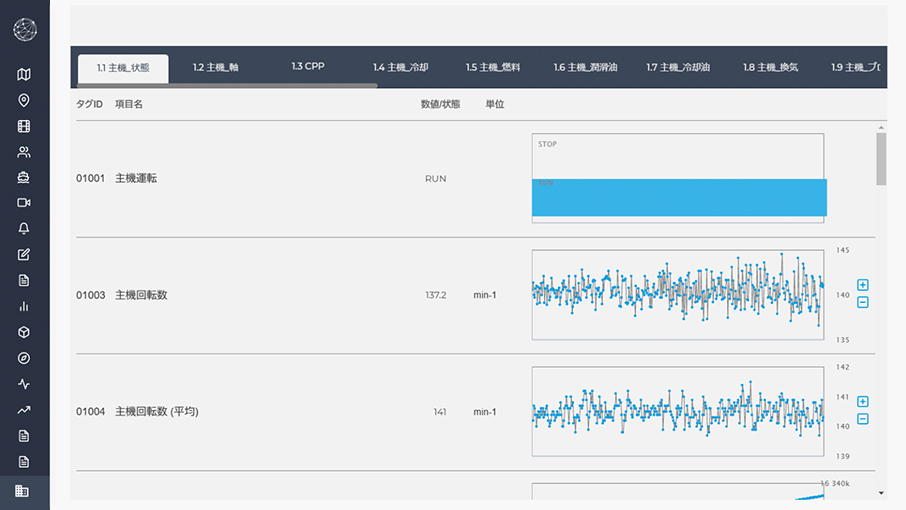Open the pulse activity icon in the sidebar
Screen dimensions: 906x510
point(24,384)
